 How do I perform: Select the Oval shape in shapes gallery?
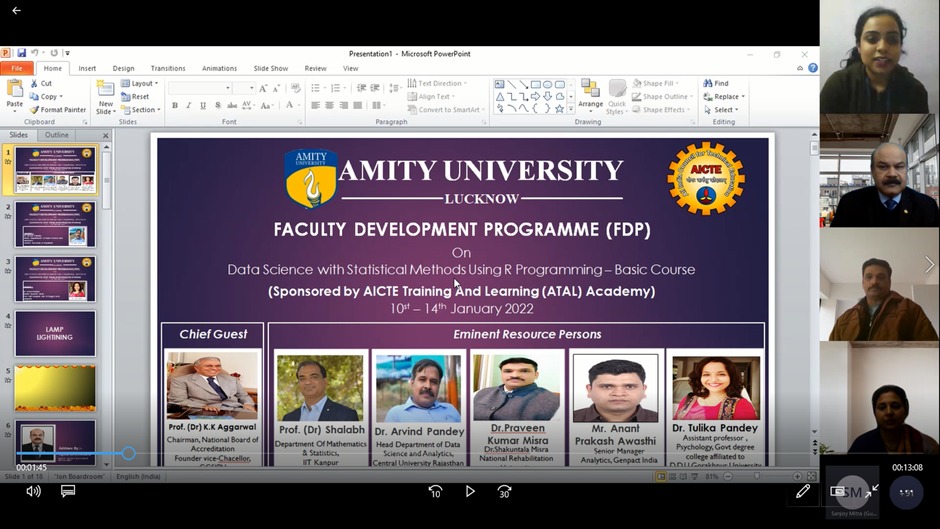[547, 85]
